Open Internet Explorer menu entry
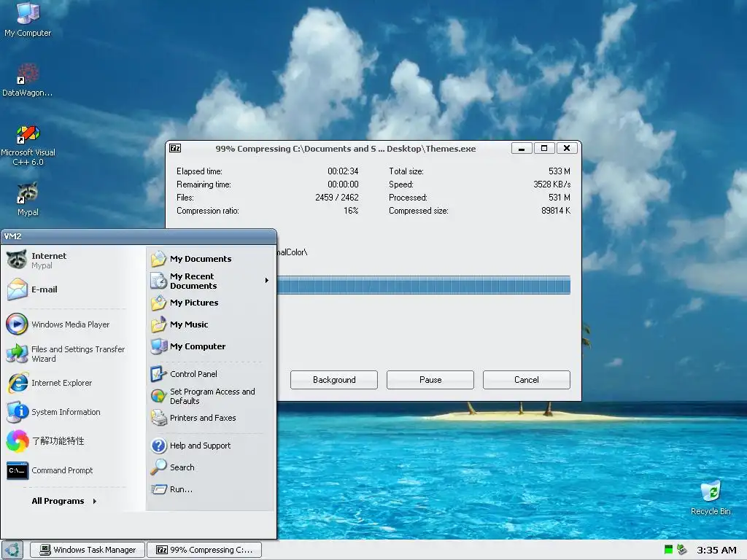This screenshot has width=747, height=560. [66, 383]
